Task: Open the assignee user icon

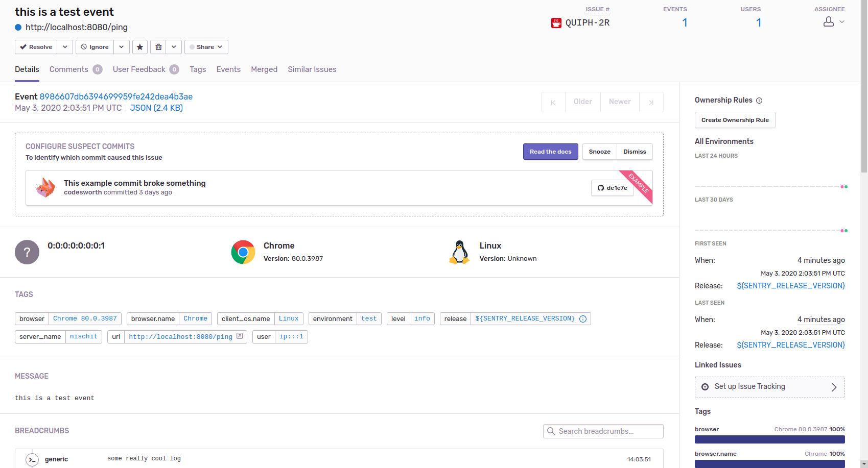Action: coord(829,22)
